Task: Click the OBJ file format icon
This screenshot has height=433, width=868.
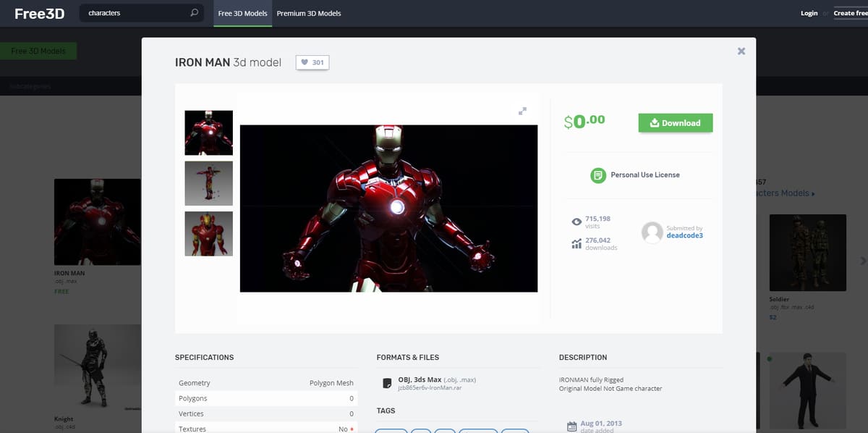Action: click(x=387, y=383)
